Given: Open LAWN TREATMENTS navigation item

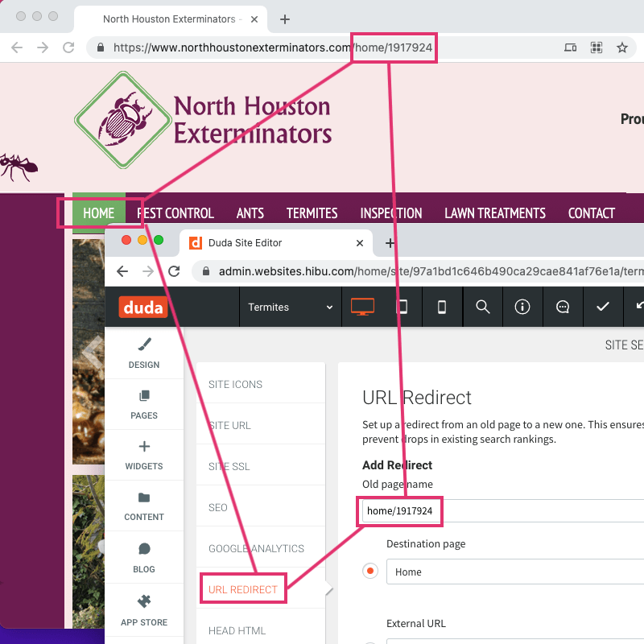Looking at the screenshot, I should point(495,213).
